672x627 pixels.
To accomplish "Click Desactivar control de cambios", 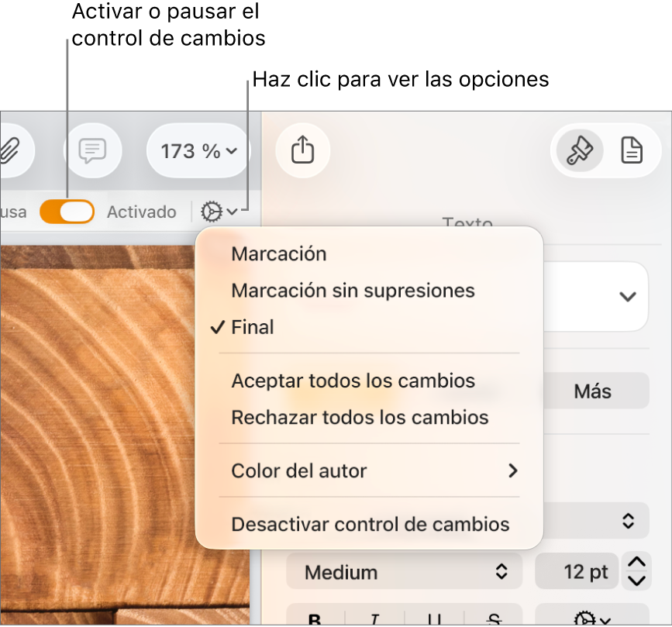I will pyautogui.click(x=369, y=524).
